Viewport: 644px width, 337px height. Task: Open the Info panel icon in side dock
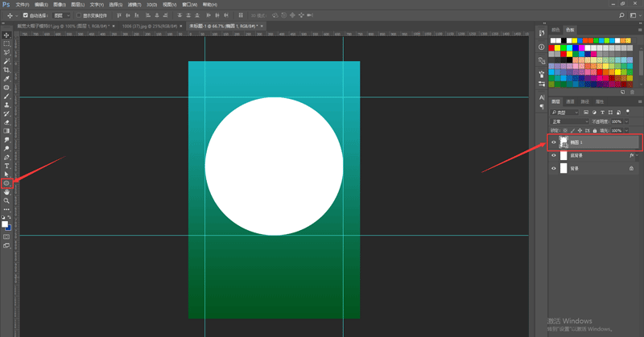pyautogui.click(x=542, y=47)
